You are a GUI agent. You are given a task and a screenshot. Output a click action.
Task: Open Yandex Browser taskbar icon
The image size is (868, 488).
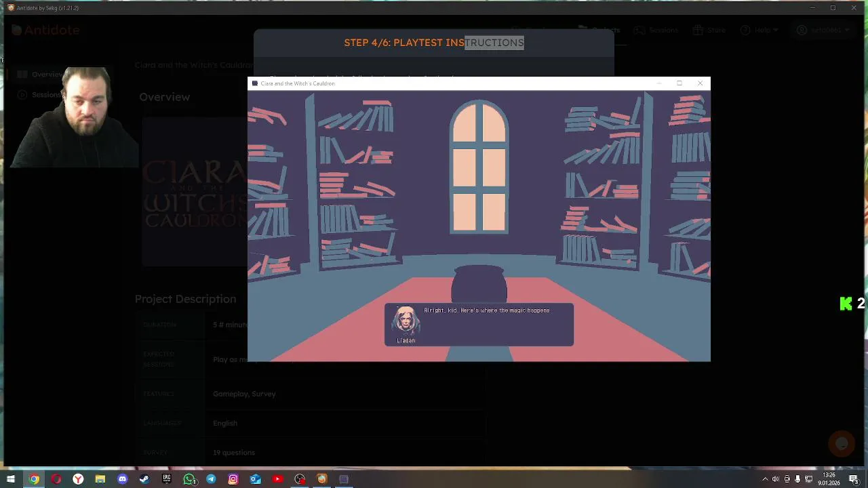coord(79,479)
